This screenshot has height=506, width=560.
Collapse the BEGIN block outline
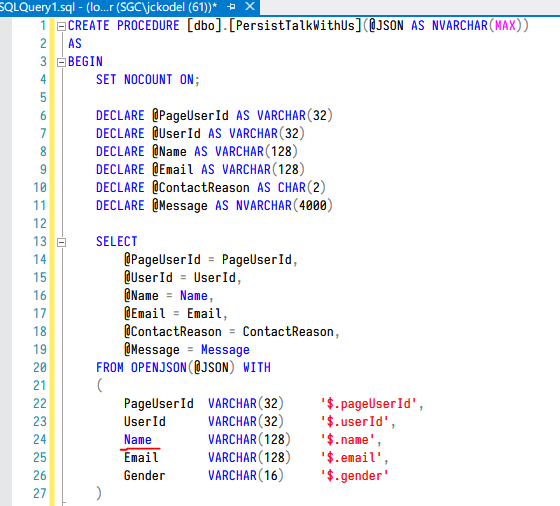(x=61, y=62)
